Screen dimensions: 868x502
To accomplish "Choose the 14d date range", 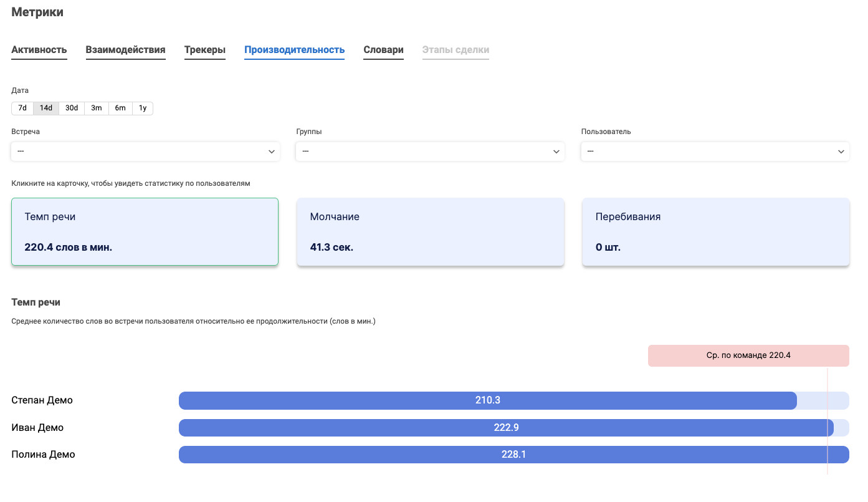I will point(46,108).
